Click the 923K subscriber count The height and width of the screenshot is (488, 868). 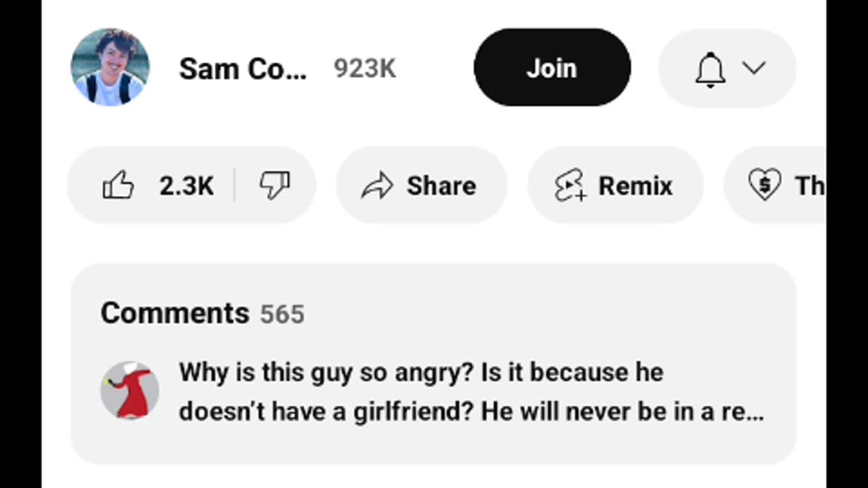click(x=365, y=69)
